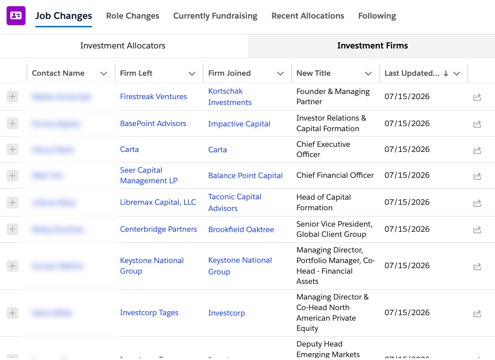495x360 pixels.
Task: Open Seer Capital Management LP link
Action: click(149, 175)
